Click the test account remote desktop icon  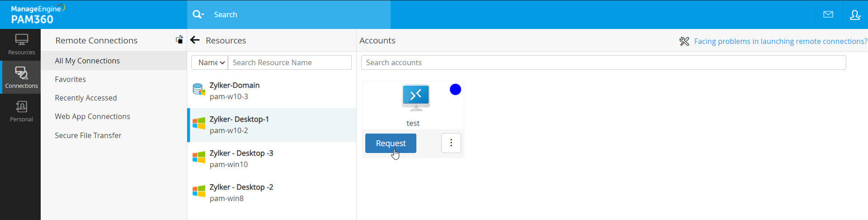point(415,97)
